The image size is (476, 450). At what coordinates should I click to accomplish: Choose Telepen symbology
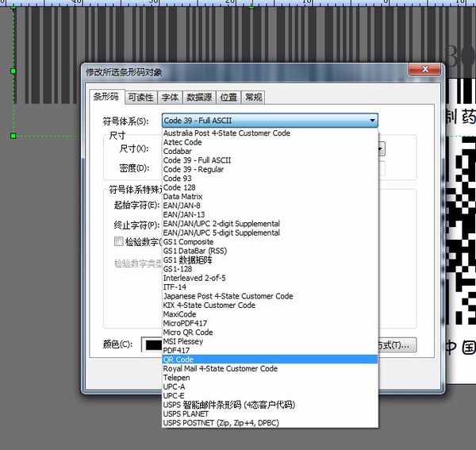(270, 378)
